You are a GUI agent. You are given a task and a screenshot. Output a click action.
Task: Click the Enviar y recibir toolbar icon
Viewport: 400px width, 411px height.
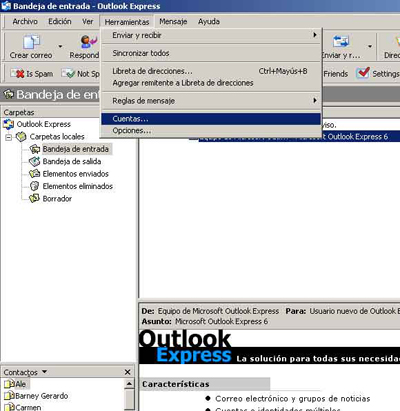[341, 42]
